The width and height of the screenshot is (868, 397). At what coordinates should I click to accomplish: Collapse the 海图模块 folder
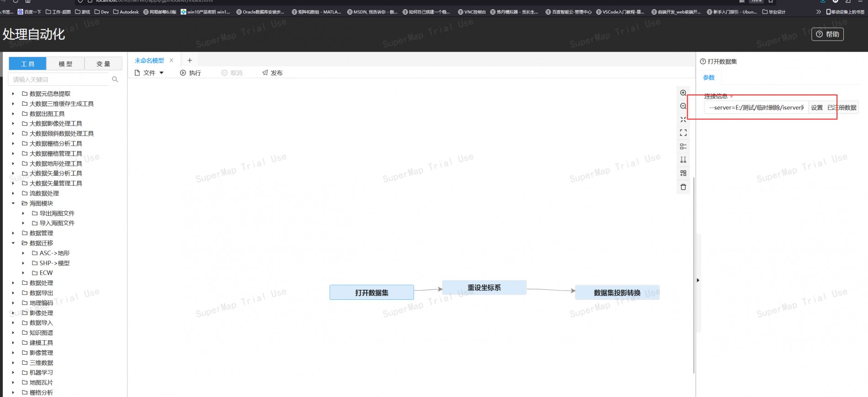click(x=13, y=203)
